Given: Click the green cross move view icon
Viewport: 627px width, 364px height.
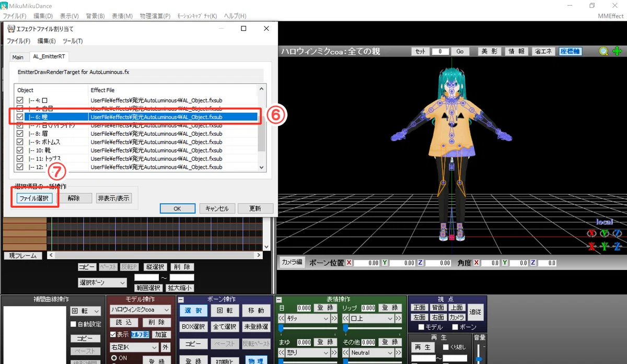Looking at the screenshot, I should coord(617,51).
